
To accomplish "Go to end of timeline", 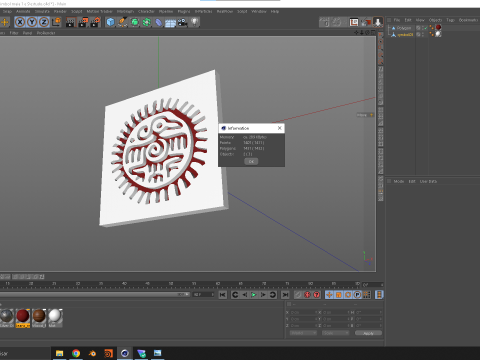I will 285,295.
